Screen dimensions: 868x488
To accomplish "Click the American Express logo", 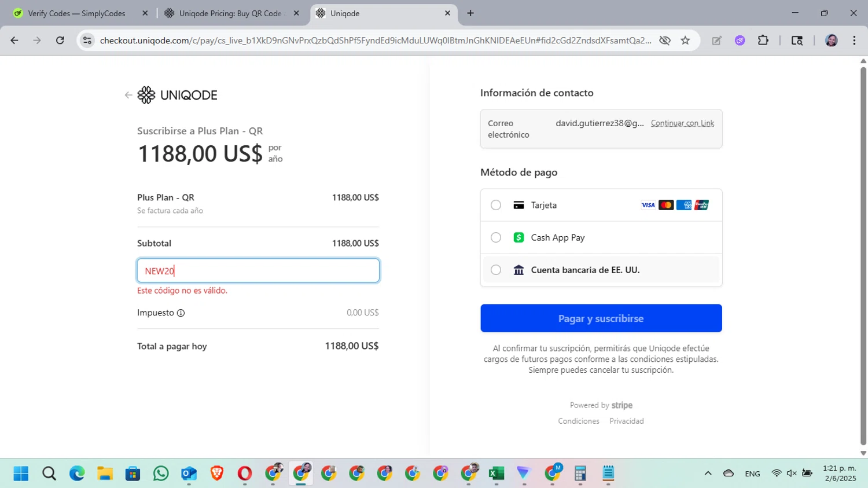I will coord(684,205).
